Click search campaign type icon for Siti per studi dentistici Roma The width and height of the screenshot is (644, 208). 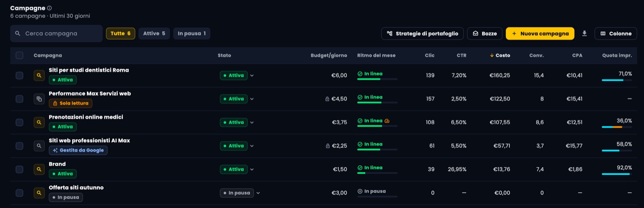(x=39, y=75)
